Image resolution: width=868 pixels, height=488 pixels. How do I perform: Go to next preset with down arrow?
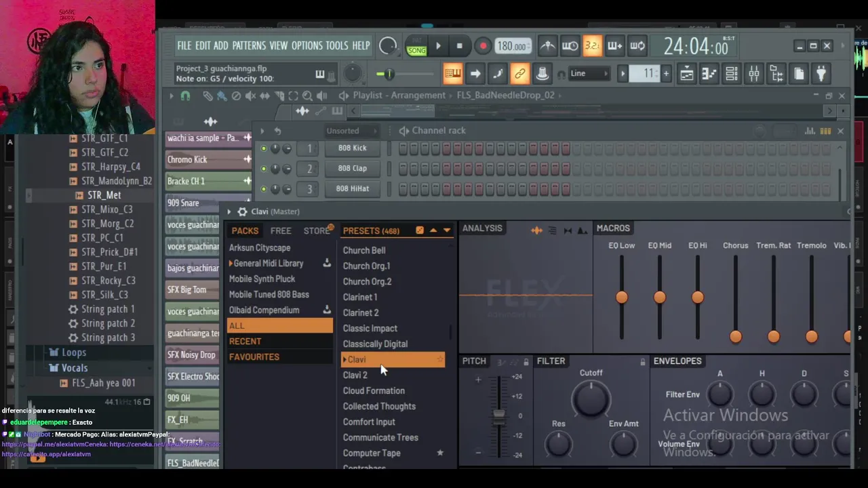pyautogui.click(x=446, y=231)
